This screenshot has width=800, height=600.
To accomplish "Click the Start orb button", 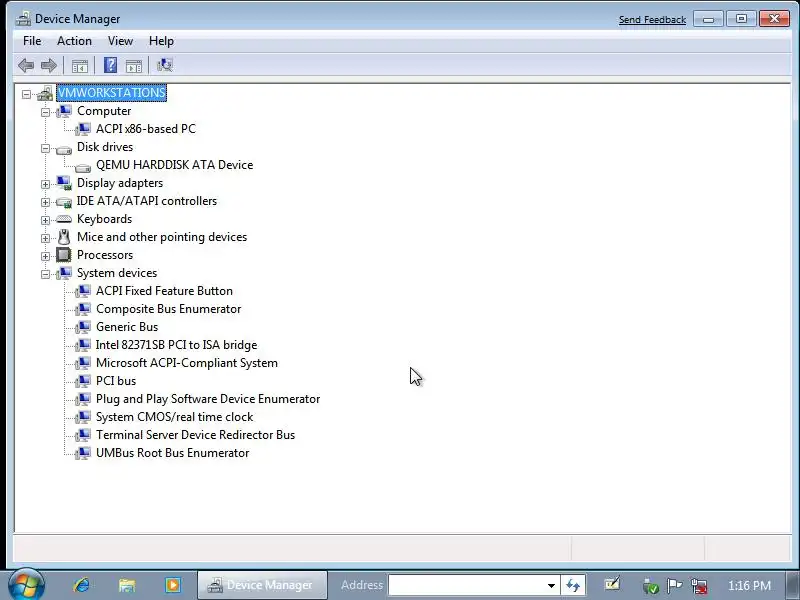I will click(x=27, y=585).
